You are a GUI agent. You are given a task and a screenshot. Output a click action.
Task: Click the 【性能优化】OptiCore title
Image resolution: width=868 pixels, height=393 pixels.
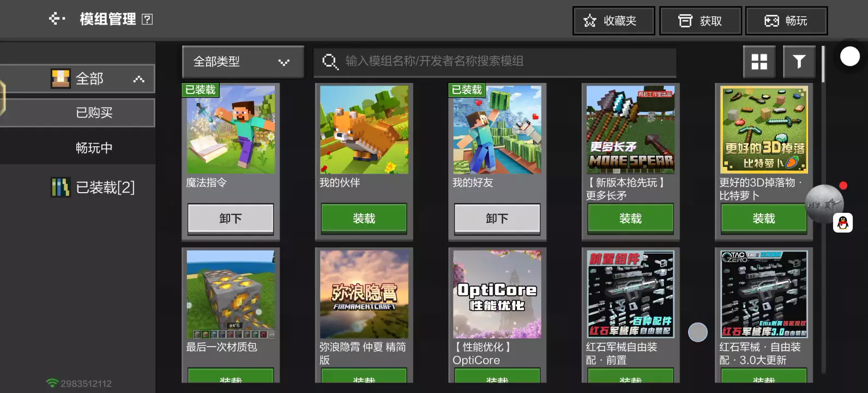pos(482,353)
